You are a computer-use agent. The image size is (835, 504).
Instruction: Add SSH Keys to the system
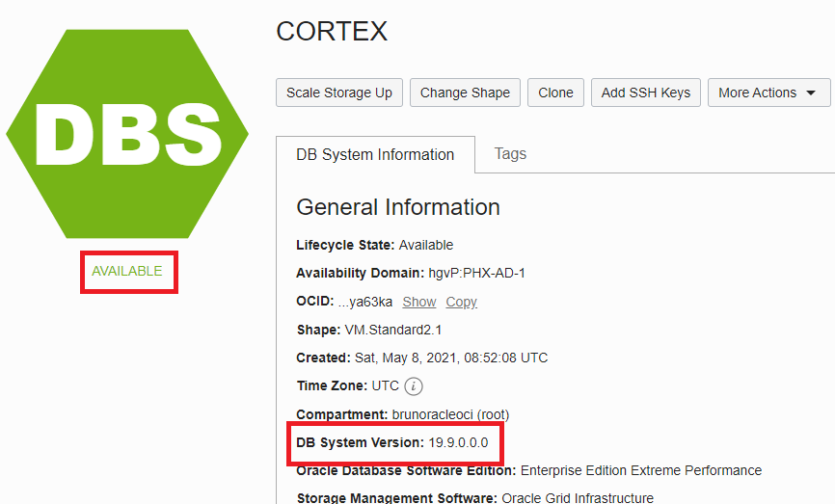click(645, 93)
